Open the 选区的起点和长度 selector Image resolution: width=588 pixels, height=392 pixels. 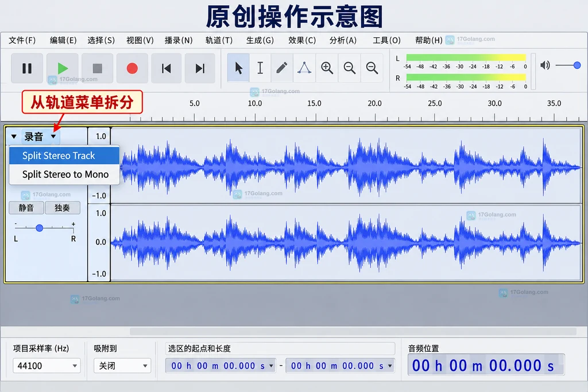280,348
